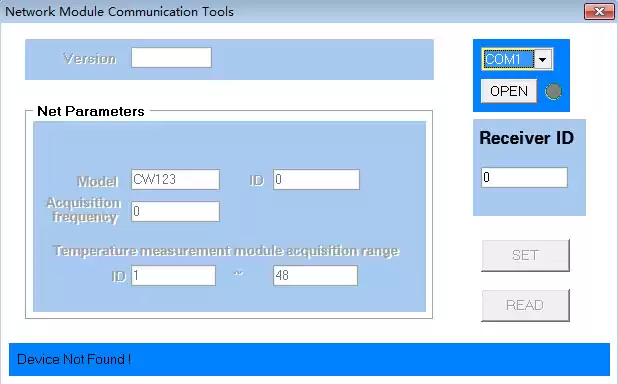Click the Receiver ID input field
This screenshot has width=618, height=384.
point(524,177)
